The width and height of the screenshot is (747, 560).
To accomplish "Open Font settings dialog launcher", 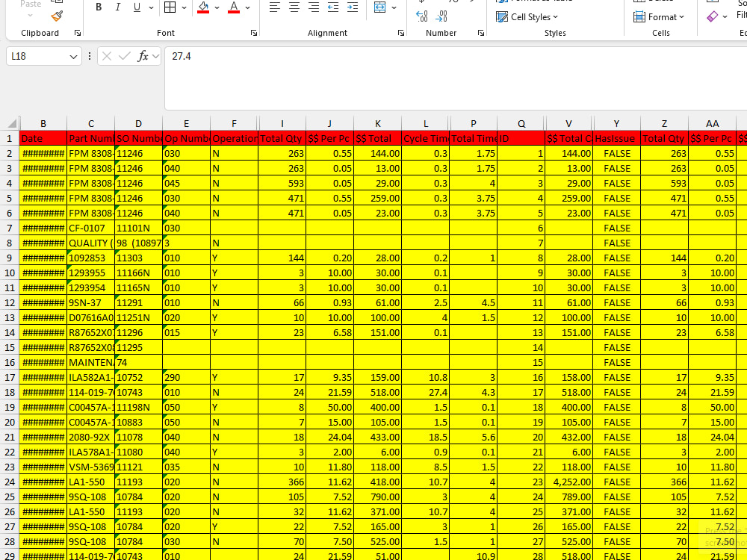I will point(254,33).
